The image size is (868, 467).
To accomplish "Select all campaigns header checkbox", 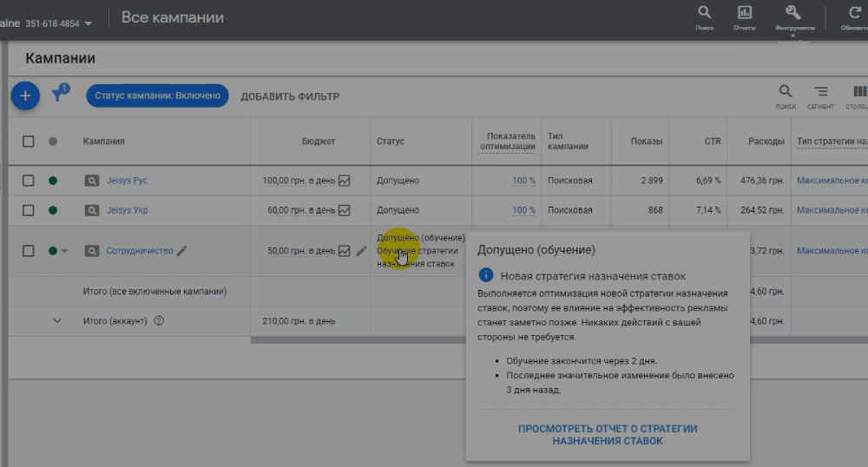I will [x=29, y=141].
